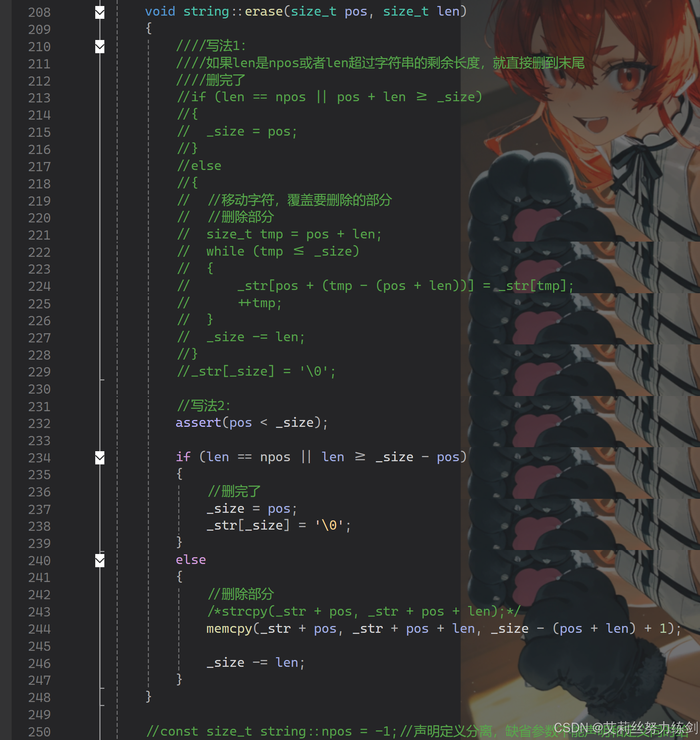Click the '//删完了' comment on line 236
This screenshot has height=740, width=700.
coord(234,491)
